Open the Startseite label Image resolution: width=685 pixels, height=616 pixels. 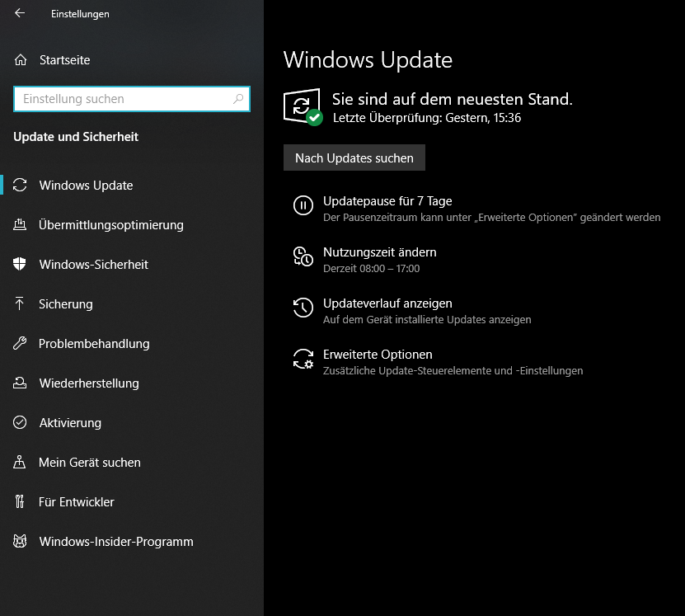point(64,60)
